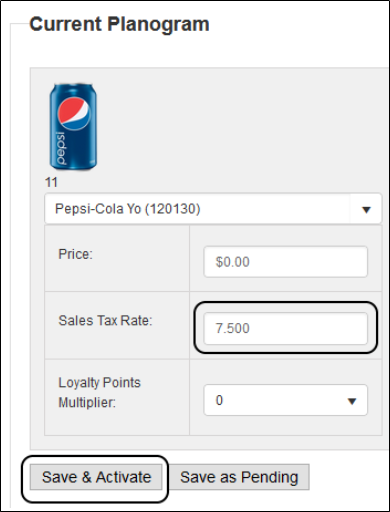The height and width of the screenshot is (512, 390).
Task: Open the Pepsi-Cola Yo (120130) product selector
Action: coord(213,209)
